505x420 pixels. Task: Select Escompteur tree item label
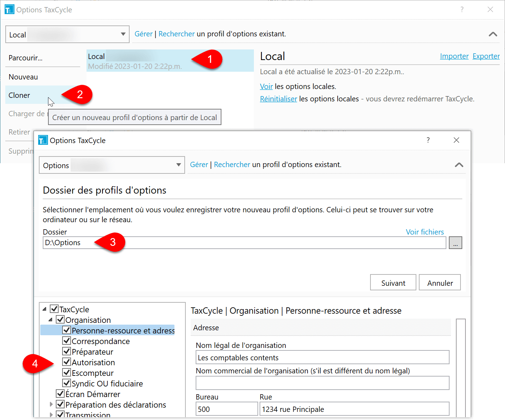pyautogui.click(x=93, y=373)
